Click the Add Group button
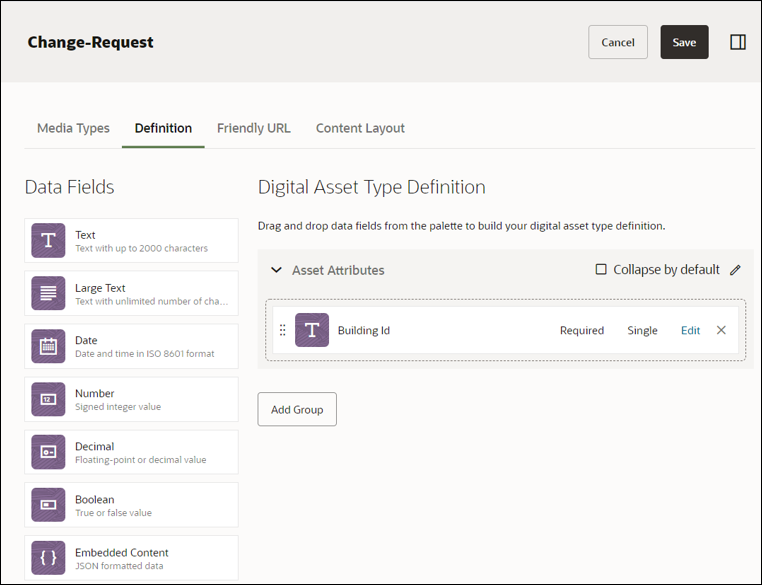Viewport: 762px width, 585px height. tap(297, 410)
